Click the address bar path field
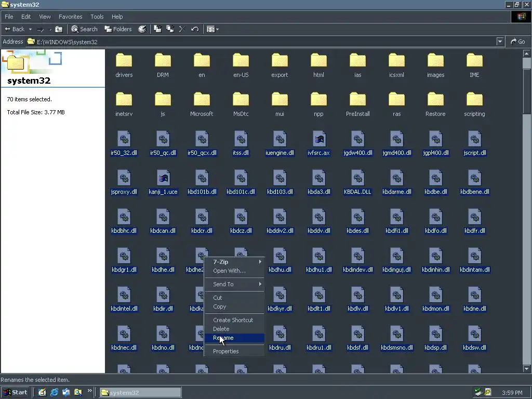 261,42
